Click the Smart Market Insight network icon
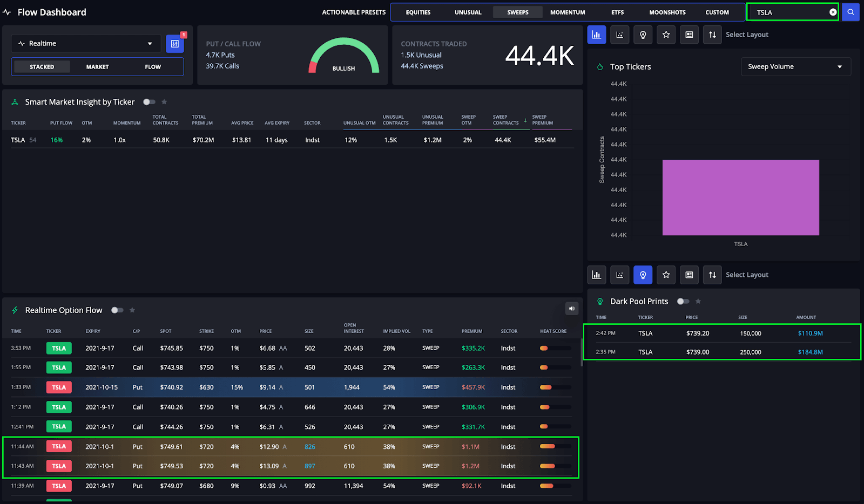Screen dimensions: 864x504 click(x=15, y=102)
